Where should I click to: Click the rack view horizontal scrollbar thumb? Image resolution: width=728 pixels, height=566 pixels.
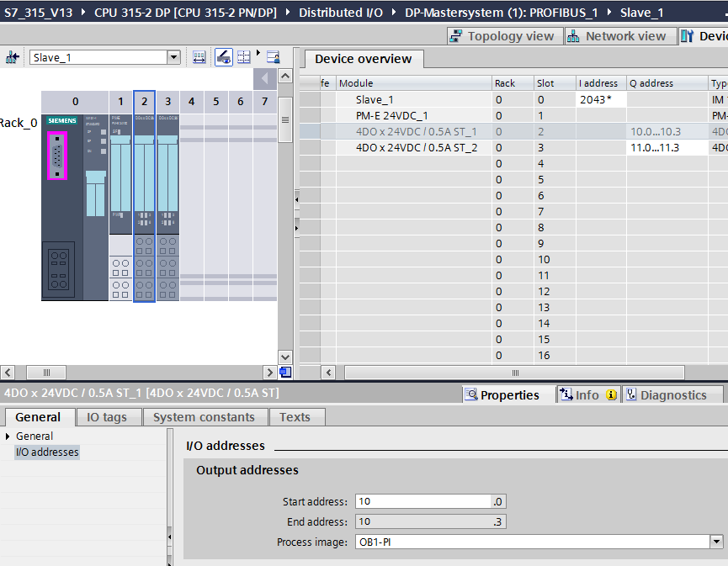click(x=46, y=372)
